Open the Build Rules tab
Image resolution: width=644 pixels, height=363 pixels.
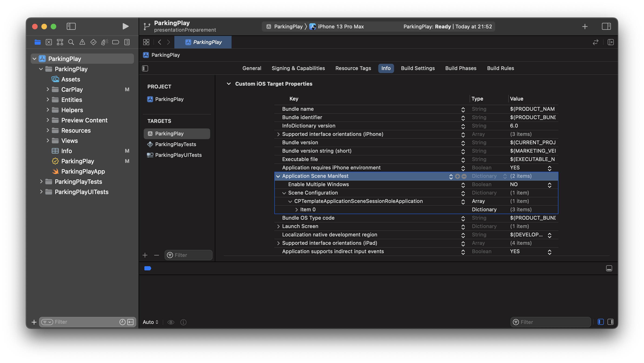[x=501, y=68]
